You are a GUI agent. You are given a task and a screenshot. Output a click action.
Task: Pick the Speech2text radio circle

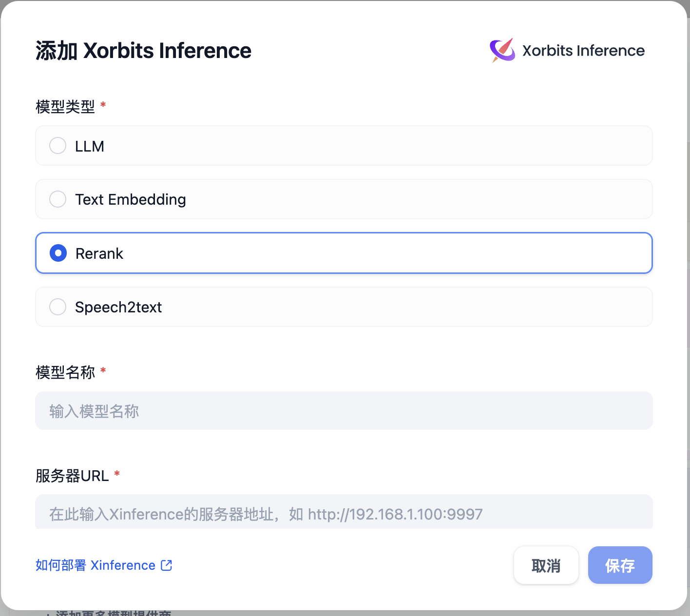point(58,307)
